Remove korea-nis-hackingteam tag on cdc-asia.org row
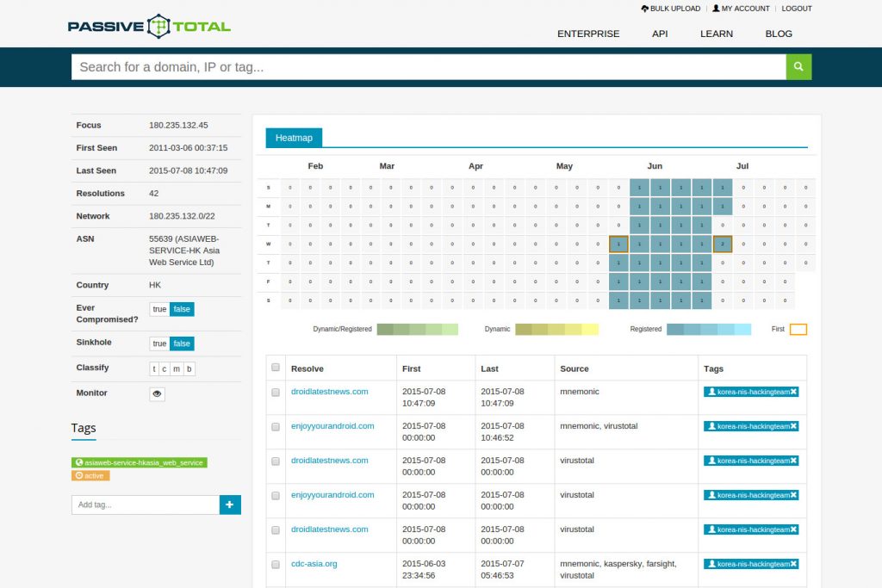The width and height of the screenshot is (882, 588). coord(793,564)
